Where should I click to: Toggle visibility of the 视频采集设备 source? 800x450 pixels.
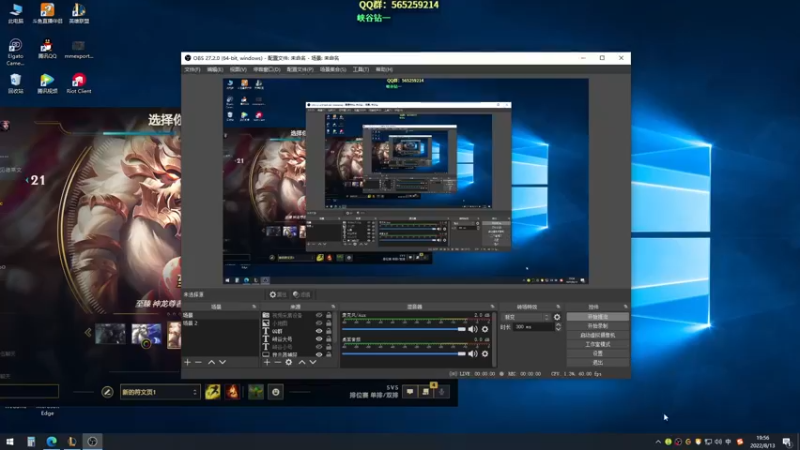pos(319,315)
